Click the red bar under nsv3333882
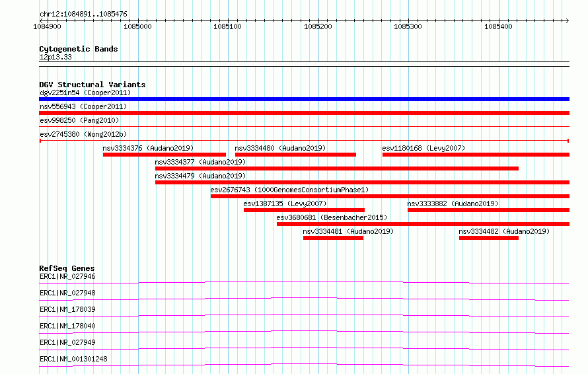The height and width of the screenshot is (374, 588). (489, 210)
